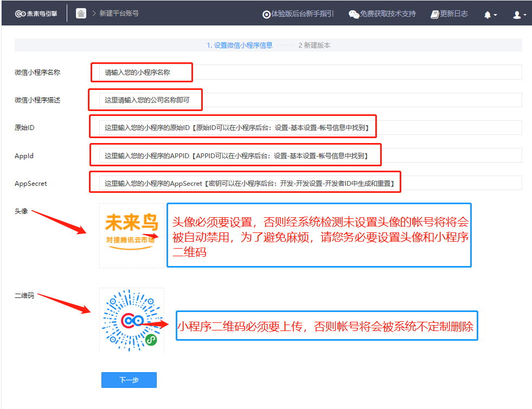Click the 二维码 label

(24, 295)
